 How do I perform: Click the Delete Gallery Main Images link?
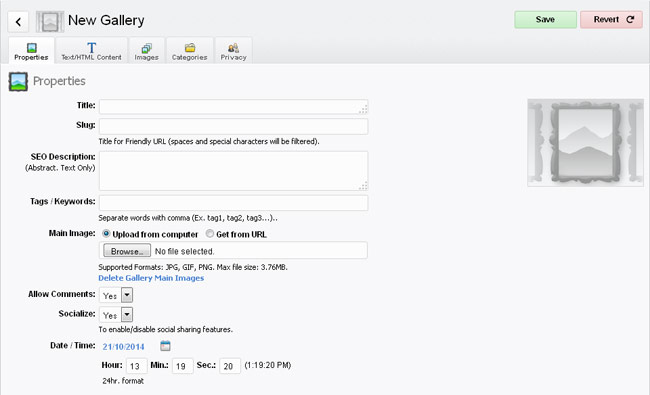point(151,278)
